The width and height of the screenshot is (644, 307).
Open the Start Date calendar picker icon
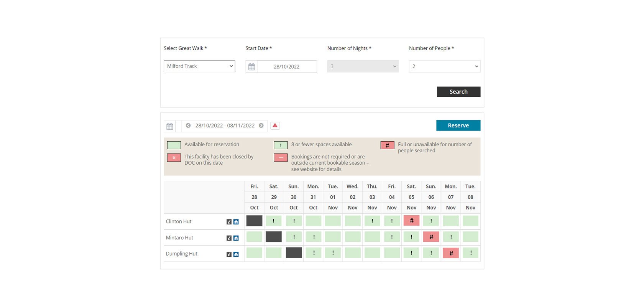point(251,66)
